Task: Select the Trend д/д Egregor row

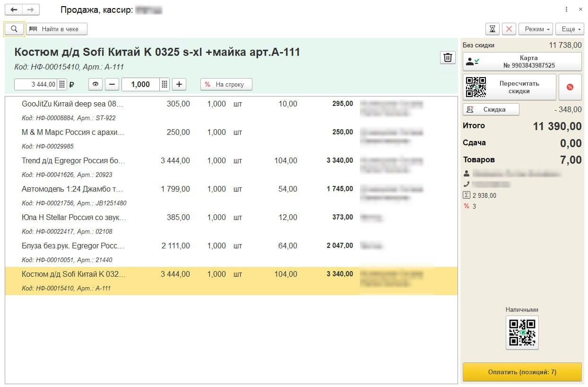Action: [73, 161]
